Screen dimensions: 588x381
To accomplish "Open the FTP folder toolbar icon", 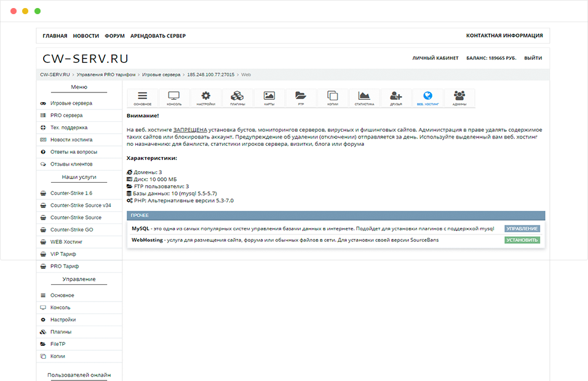I will coord(301,98).
